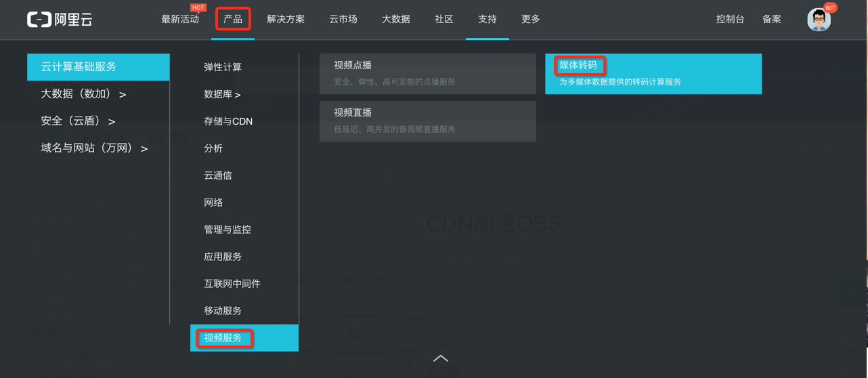Go to 控制台
Viewport: 868px width, 378px height.
[731, 19]
